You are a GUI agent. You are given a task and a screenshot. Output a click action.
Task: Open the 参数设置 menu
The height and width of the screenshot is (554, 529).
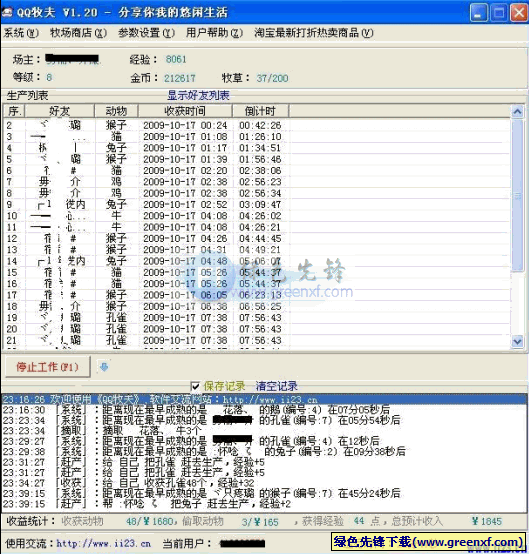[146, 33]
